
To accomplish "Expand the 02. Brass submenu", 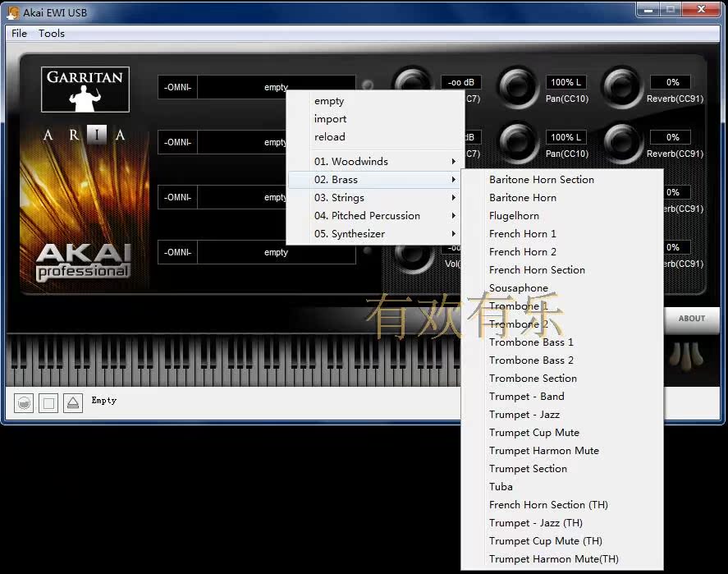I will [x=375, y=180].
